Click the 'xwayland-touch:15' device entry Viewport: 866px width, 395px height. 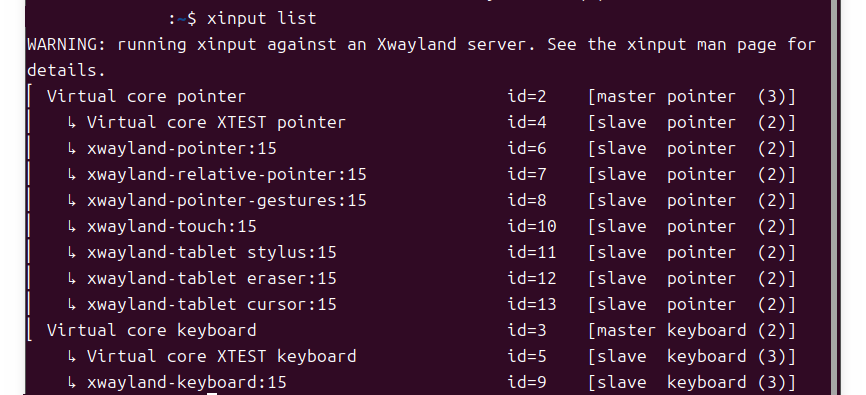[172, 227]
